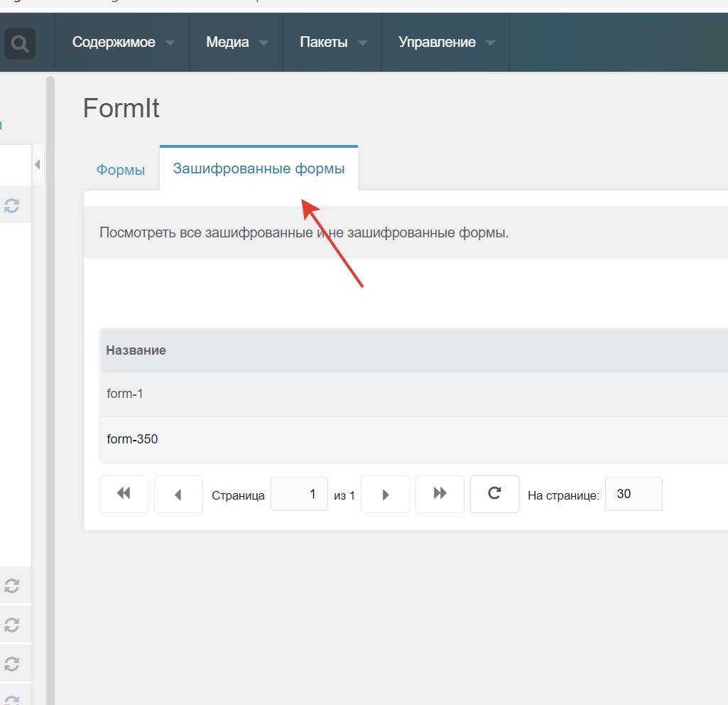This screenshot has width=728, height=705.
Task: Go to the last page
Action: click(x=440, y=494)
